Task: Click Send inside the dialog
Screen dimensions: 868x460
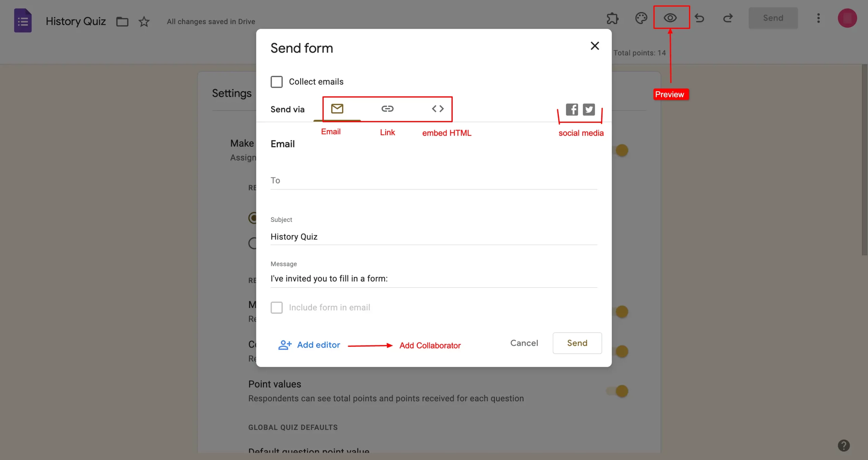Action: (577, 343)
